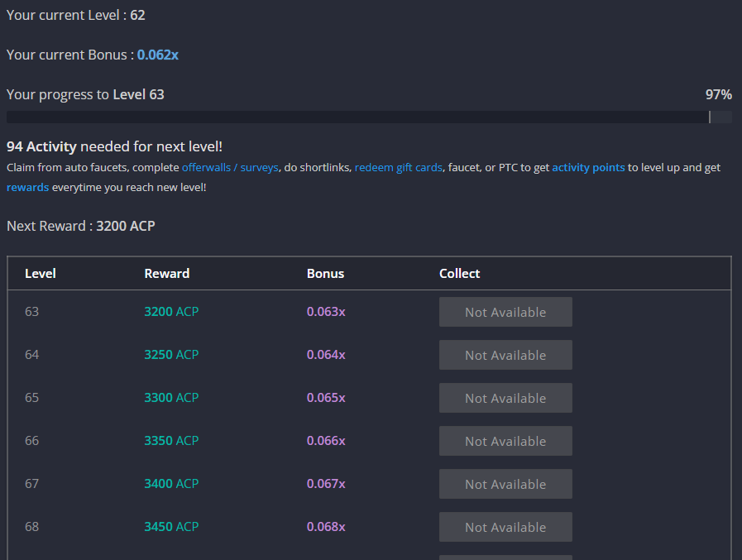Select Not Available button for level 67

pyautogui.click(x=505, y=484)
